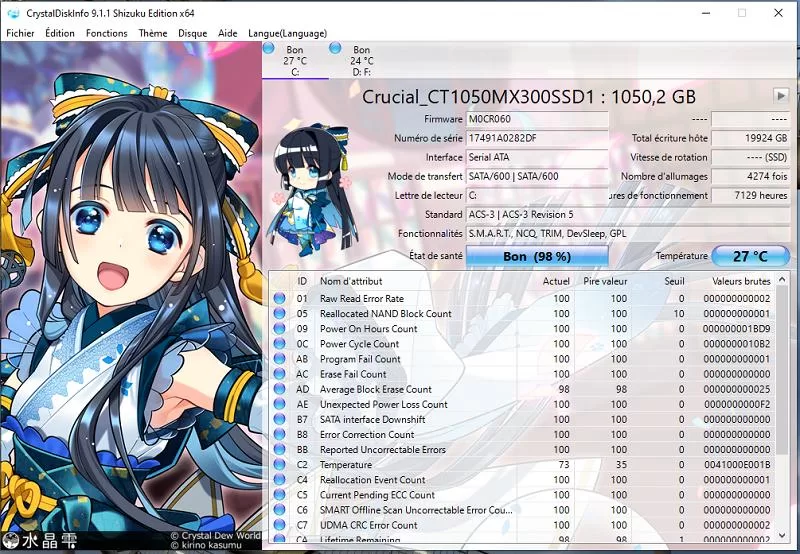Click the Nom d'attribut column header

pos(351,281)
